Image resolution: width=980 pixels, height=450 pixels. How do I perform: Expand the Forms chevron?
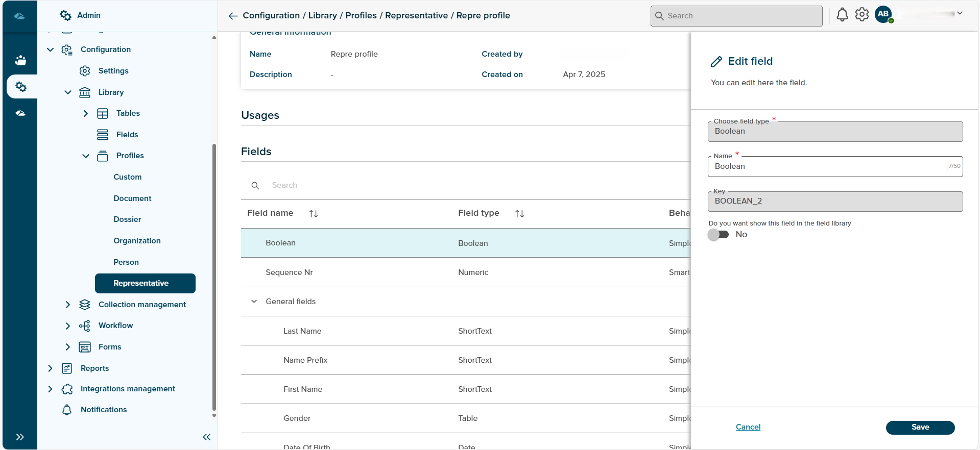[x=68, y=347]
